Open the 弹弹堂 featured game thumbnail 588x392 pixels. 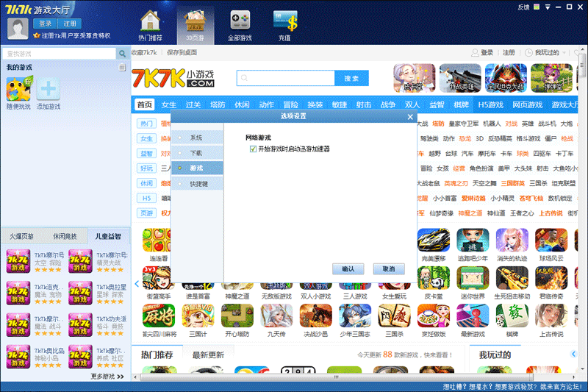[552, 78]
